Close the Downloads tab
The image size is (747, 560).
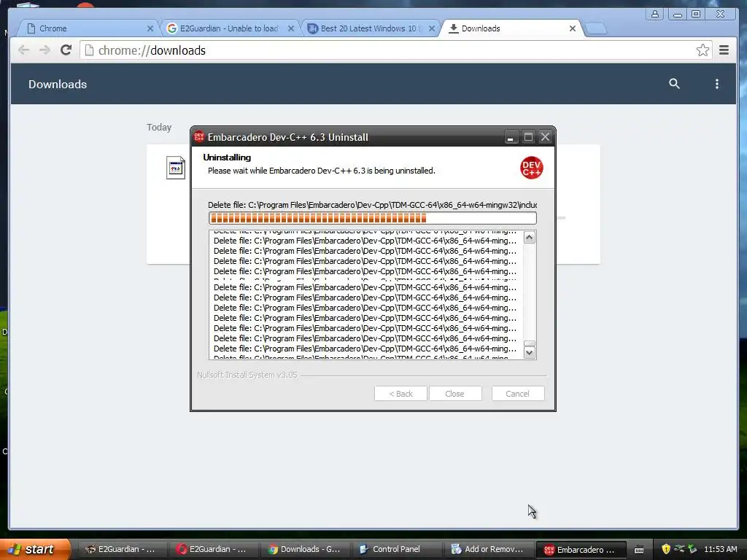(573, 28)
